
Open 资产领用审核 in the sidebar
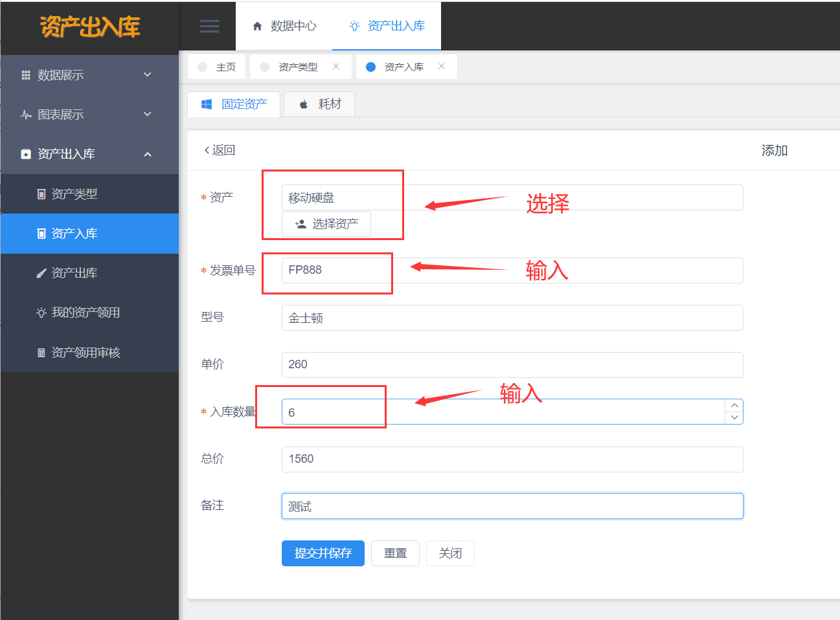[89, 353]
